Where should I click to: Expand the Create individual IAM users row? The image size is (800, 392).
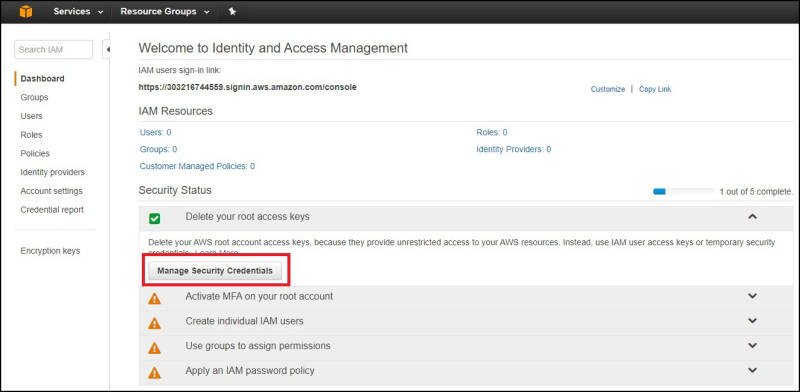coord(752,321)
